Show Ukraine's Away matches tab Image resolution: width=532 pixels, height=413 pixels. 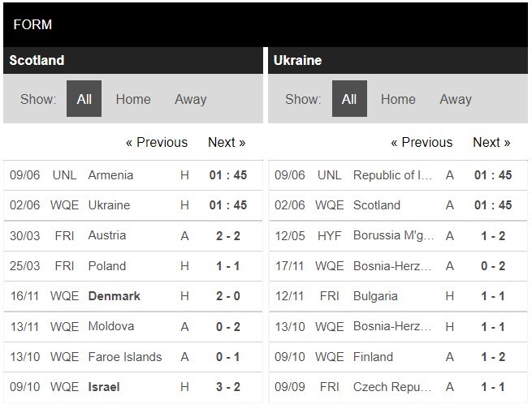[x=456, y=99]
